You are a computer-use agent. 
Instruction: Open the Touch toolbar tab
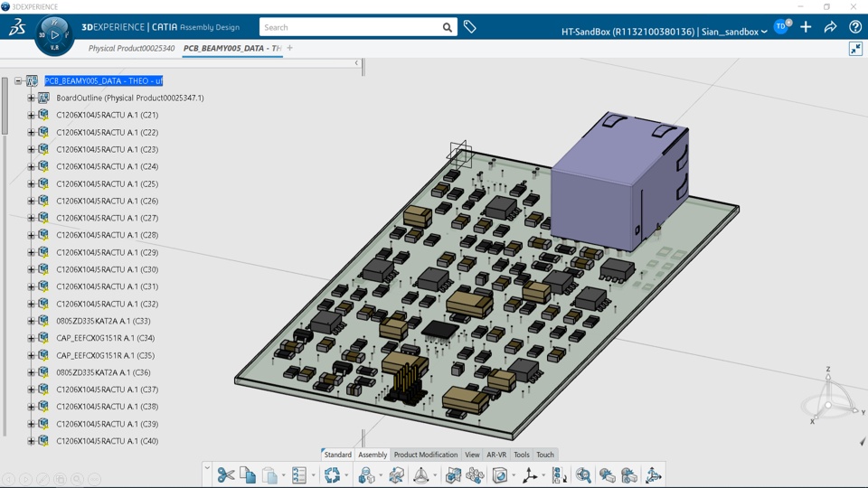[x=545, y=455]
